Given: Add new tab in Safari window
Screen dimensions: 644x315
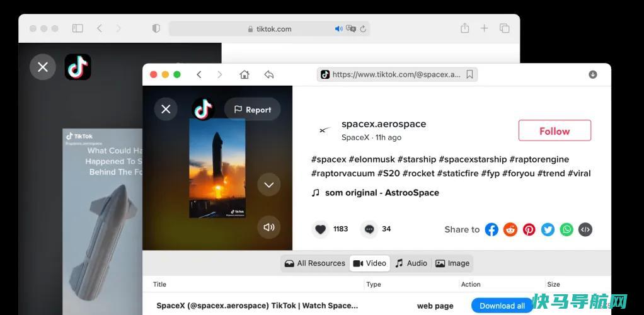Looking at the screenshot, I should (484, 28).
